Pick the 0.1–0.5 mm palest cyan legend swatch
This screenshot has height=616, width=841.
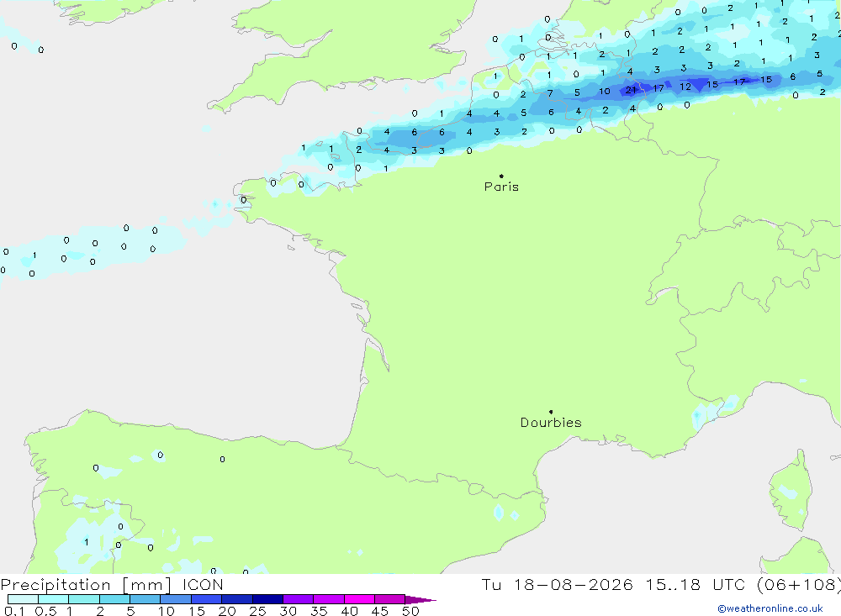(x=23, y=599)
